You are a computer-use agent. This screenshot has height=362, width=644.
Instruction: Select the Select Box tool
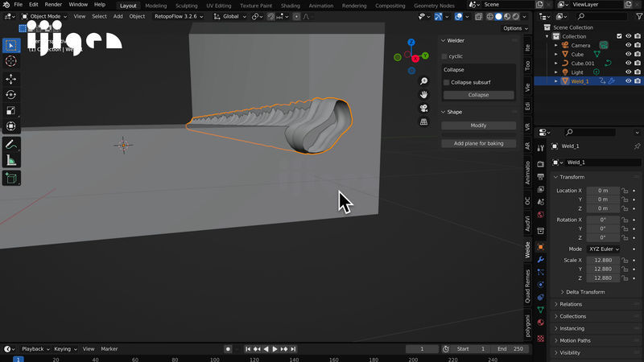[11, 46]
